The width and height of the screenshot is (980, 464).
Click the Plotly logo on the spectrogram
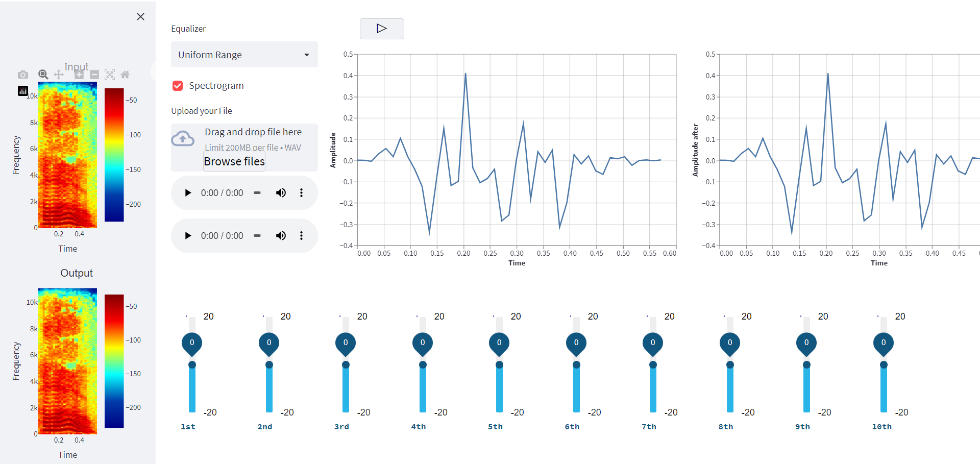[22, 90]
